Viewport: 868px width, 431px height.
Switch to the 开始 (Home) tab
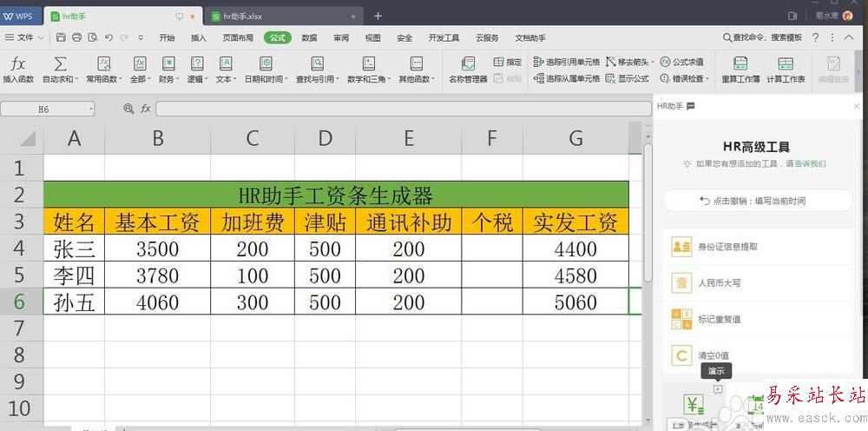coord(167,37)
